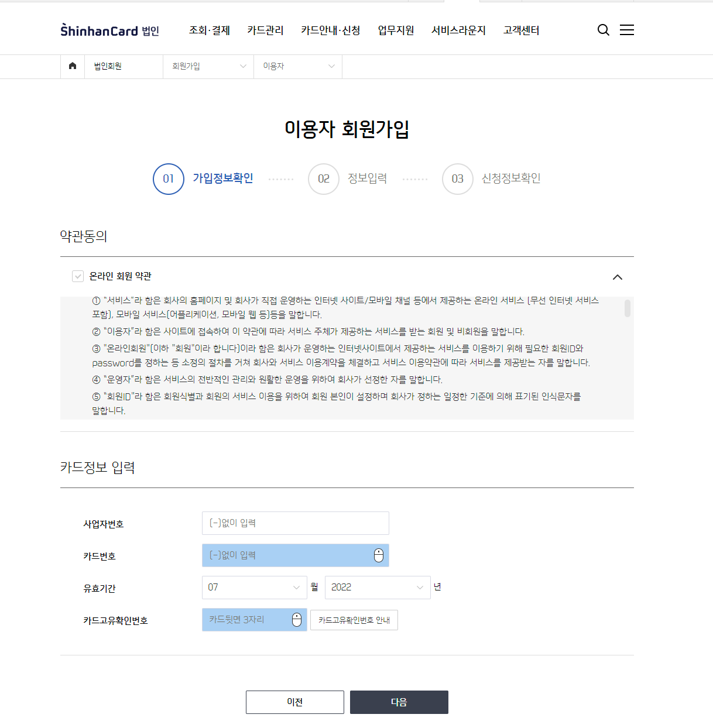Click the 이전 button
This screenshot has width=713, height=728.
tap(295, 702)
